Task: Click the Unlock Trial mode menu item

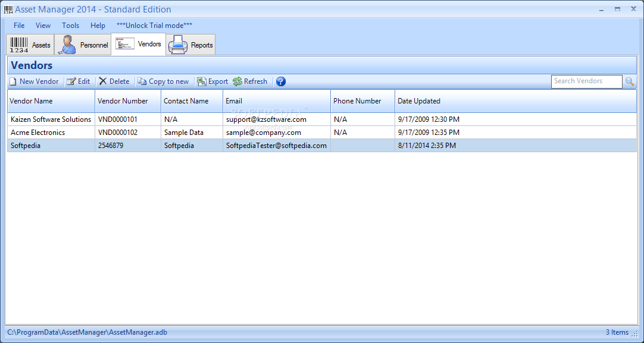Action: pyautogui.click(x=154, y=26)
